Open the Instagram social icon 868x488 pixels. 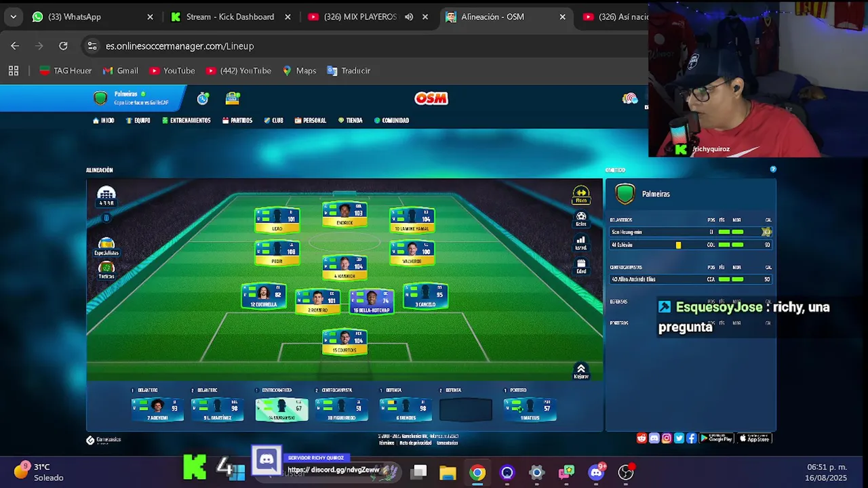(x=667, y=439)
